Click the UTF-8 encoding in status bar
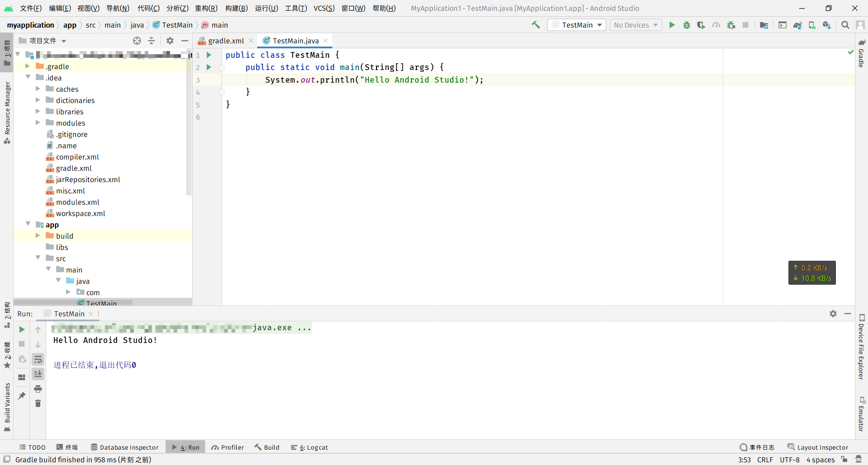 click(x=789, y=460)
